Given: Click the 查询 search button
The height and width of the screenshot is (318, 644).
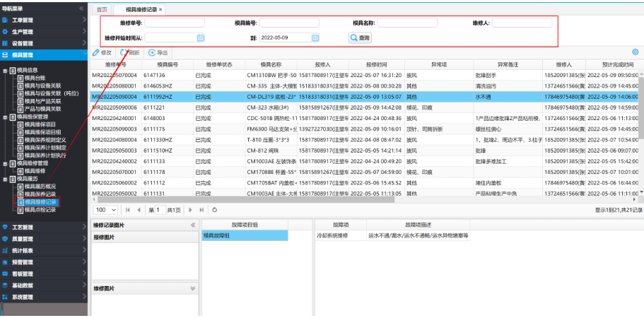Looking at the screenshot, I should coord(360,37).
